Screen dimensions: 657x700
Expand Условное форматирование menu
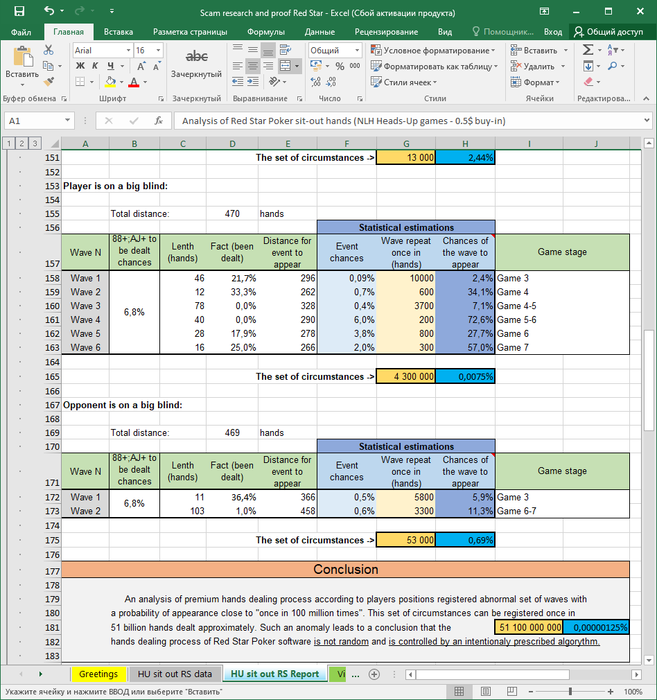point(433,50)
